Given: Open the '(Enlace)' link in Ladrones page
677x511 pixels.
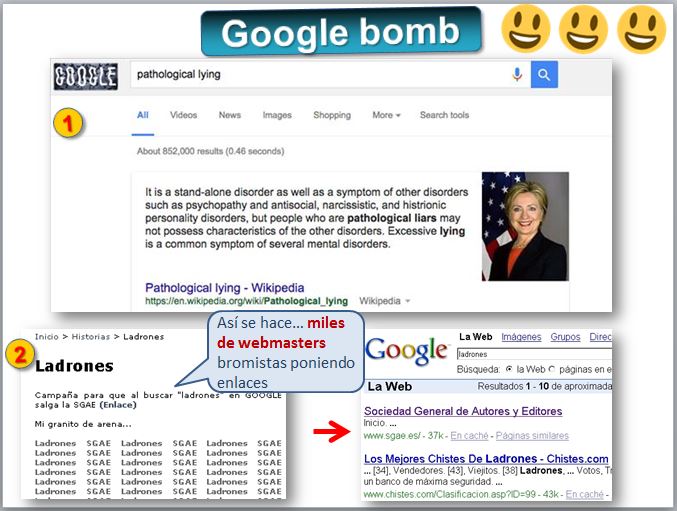Looking at the screenshot, I should click(117, 405).
